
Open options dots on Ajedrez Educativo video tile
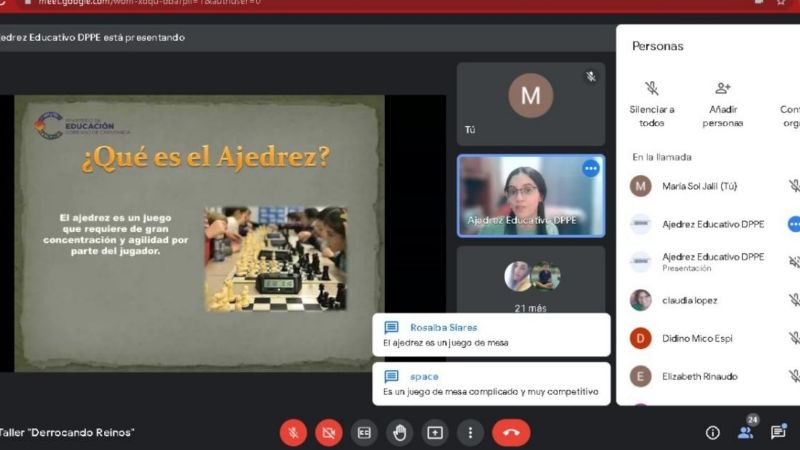(591, 168)
